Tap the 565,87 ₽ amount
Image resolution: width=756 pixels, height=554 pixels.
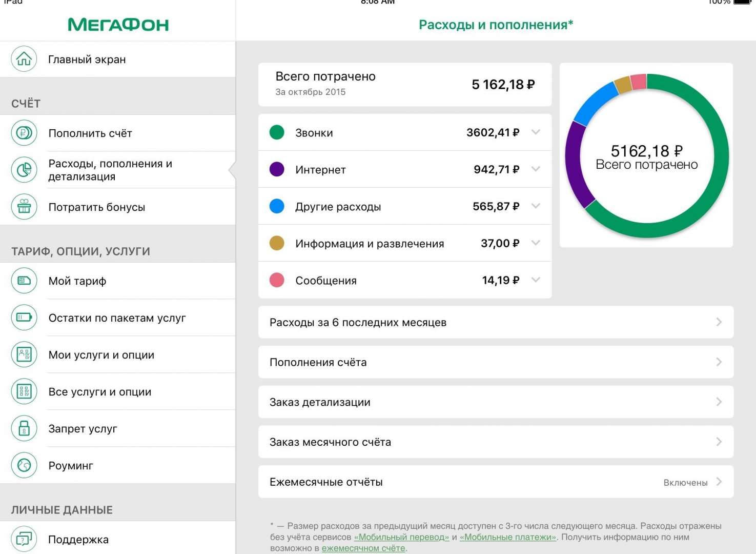coord(496,206)
